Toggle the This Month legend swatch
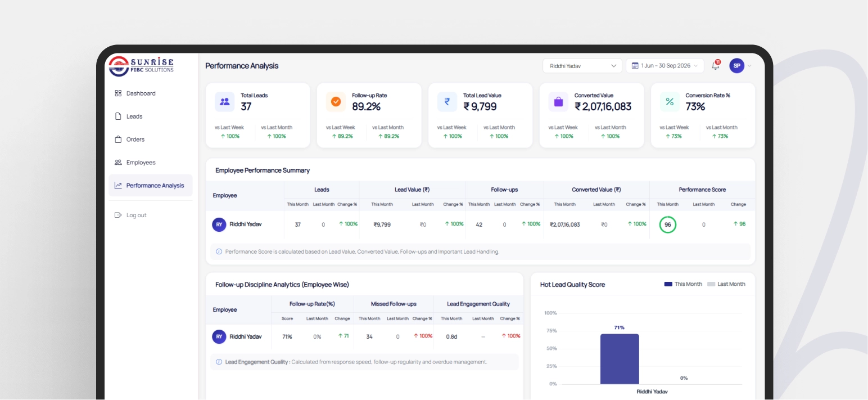The height and width of the screenshot is (400, 868). (x=668, y=284)
